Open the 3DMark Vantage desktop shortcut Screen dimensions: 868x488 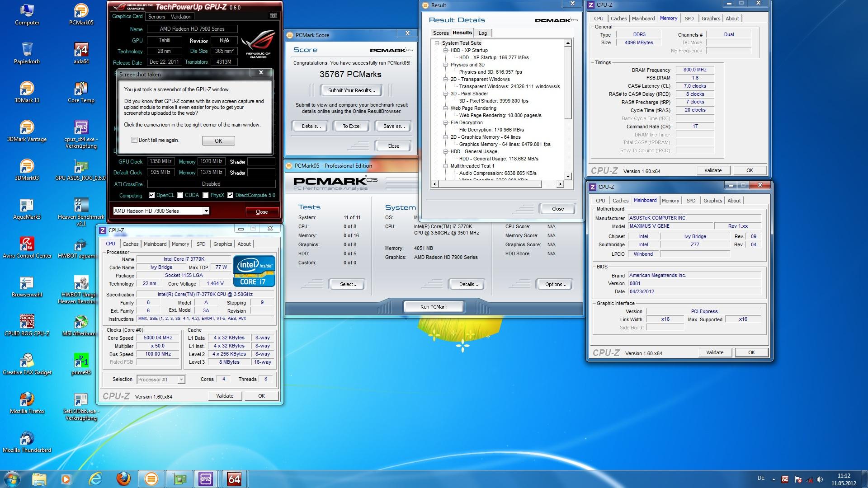click(27, 131)
